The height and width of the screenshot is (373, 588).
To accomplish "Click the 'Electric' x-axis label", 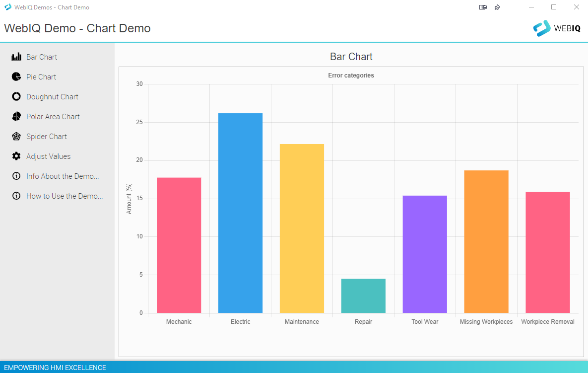I will [240, 322].
